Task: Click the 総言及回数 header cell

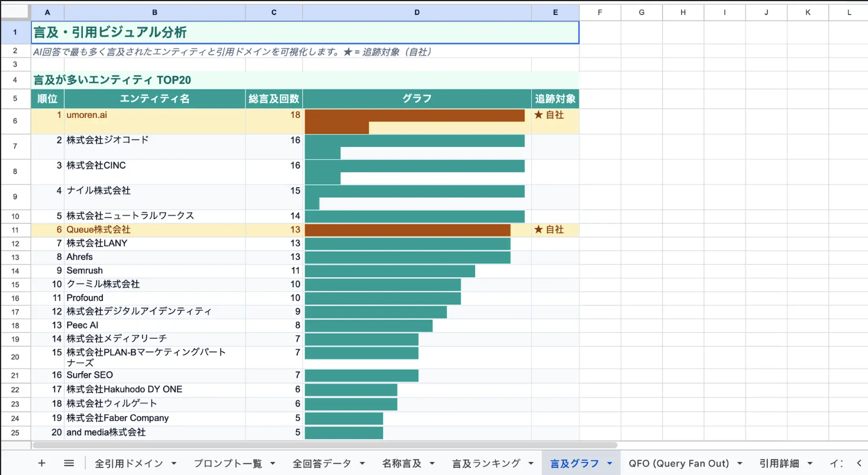Action: pyautogui.click(x=274, y=99)
